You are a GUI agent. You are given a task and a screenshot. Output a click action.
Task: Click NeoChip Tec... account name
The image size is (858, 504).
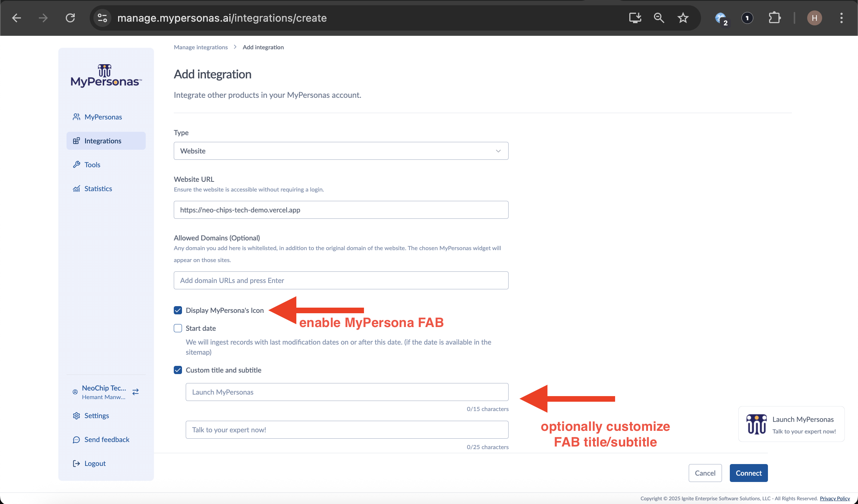tap(104, 388)
